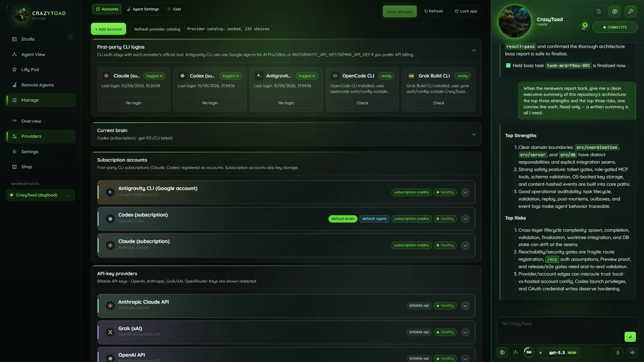Send message with the green enter button
Viewport: 644px width, 362px height.
630,337
